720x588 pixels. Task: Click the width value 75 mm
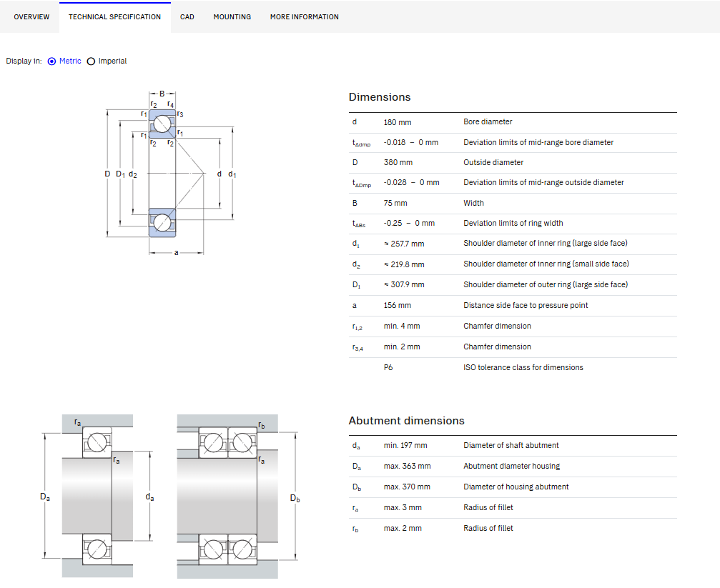click(x=395, y=203)
